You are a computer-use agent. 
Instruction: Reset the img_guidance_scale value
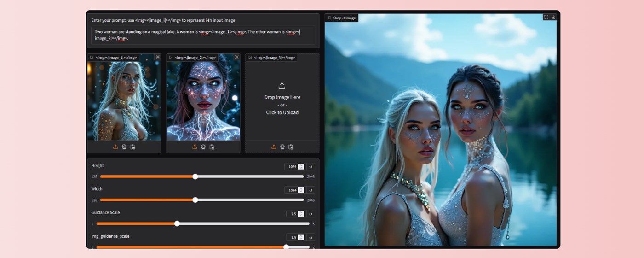(x=310, y=237)
